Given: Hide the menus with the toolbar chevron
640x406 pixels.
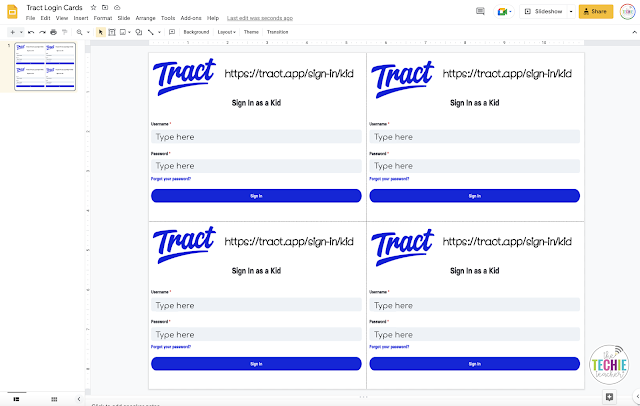Looking at the screenshot, I should tap(634, 32).
